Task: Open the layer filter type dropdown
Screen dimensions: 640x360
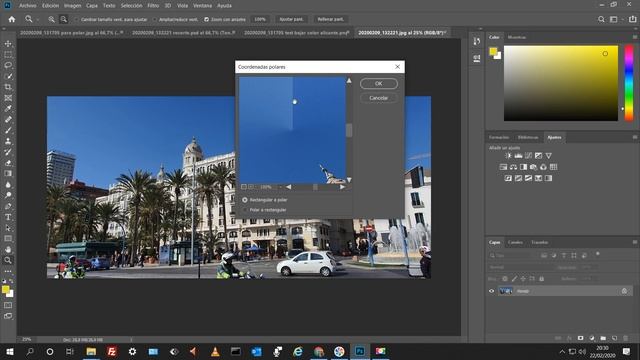Action: point(512,256)
